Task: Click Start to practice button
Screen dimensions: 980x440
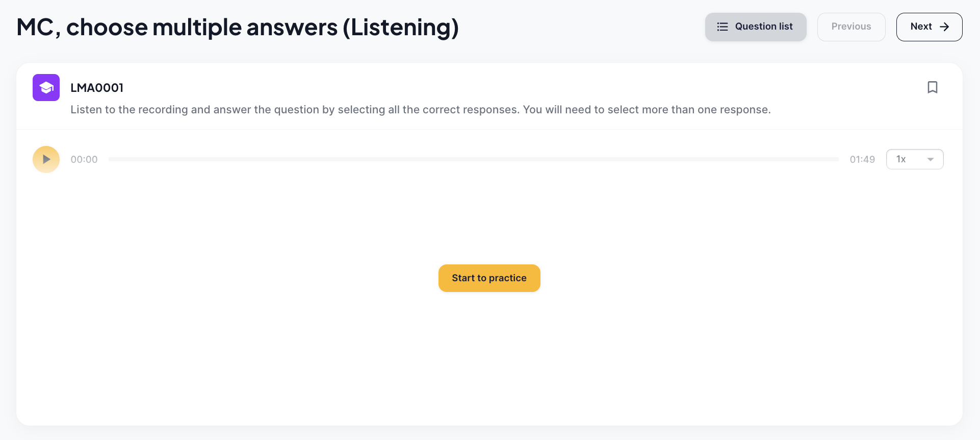Action: [x=489, y=278]
